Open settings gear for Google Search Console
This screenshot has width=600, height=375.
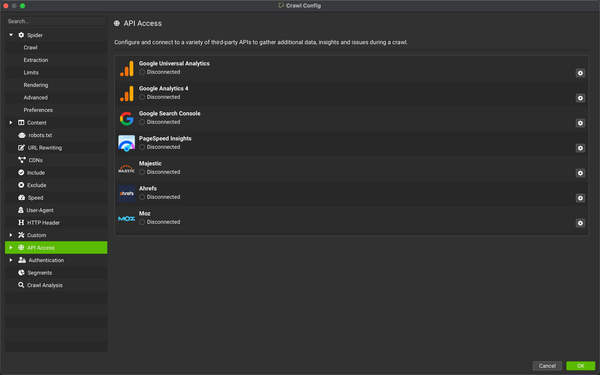(x=580, y=123)
